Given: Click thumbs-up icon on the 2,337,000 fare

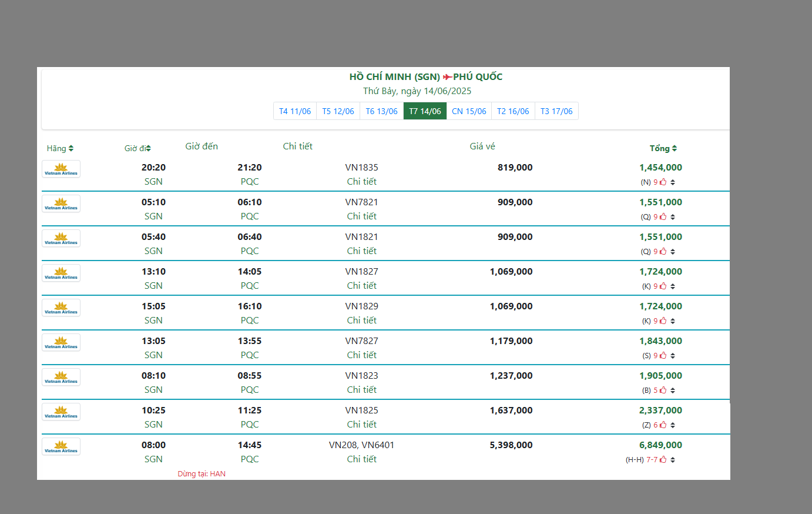Looking at the screenshot, I should pyautogui.click(x=663, y=425).
